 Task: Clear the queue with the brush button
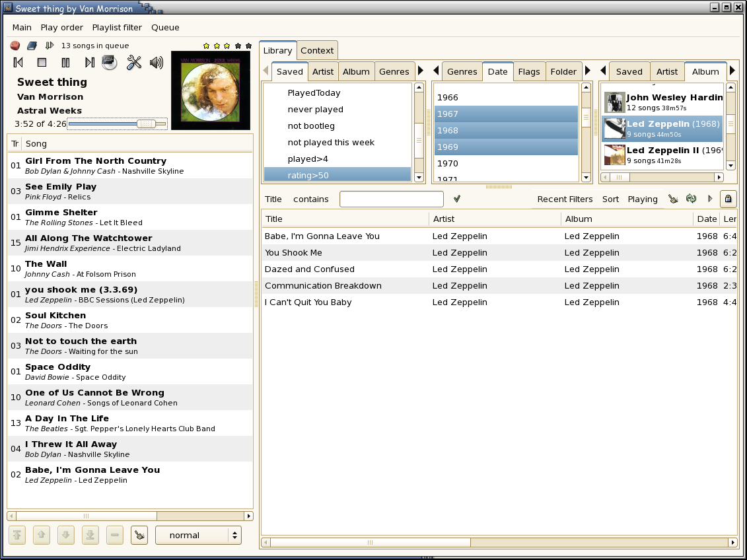(139, 536)
